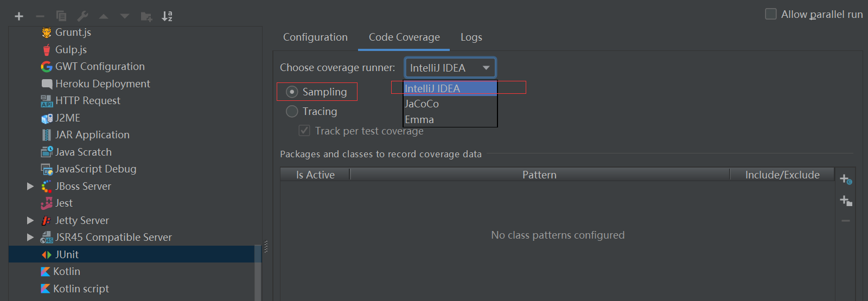Expand the JBoss Server tree node

[30, 186]
